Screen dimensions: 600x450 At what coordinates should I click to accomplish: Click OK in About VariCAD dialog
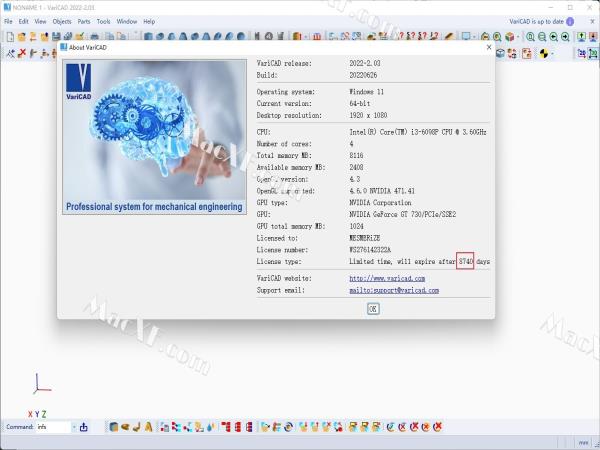373,309
